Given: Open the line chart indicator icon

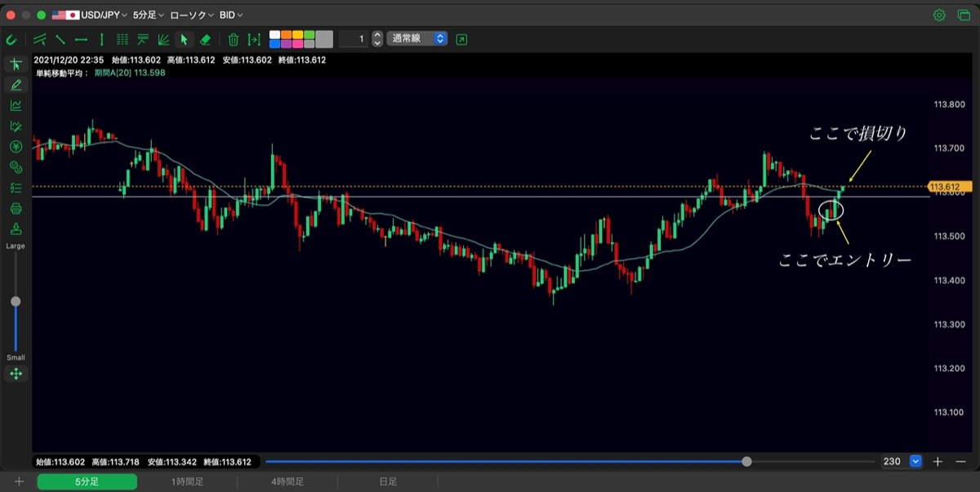Looking at the screenshot, I should pos(16,105).
